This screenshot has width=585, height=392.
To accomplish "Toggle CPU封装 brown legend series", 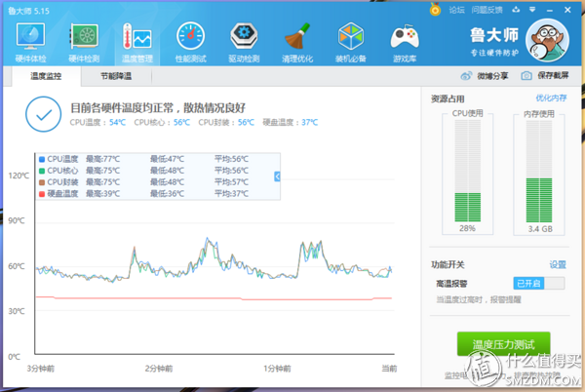I will (42, 182).
